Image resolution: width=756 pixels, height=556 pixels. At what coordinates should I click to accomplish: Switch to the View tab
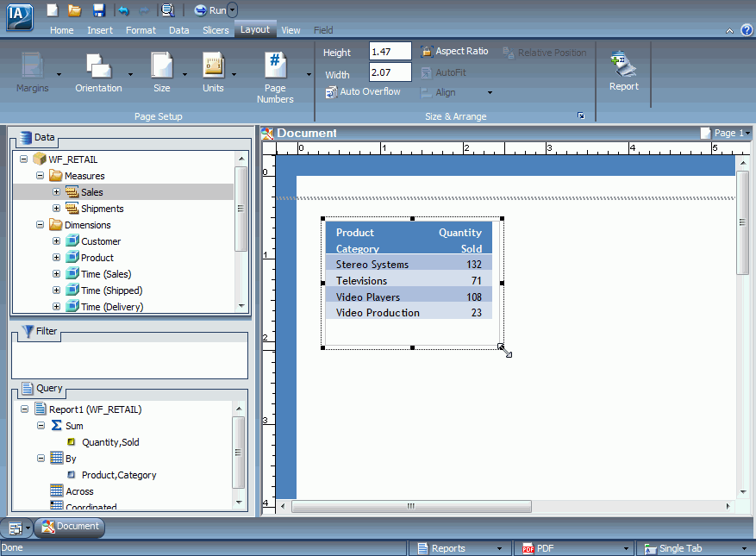(x=291, y=30)
